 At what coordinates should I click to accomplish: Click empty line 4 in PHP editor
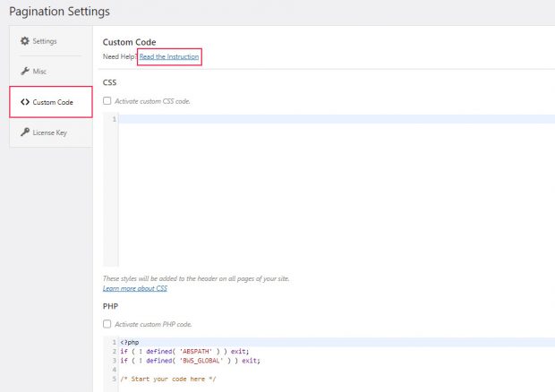tap(337, 370)
